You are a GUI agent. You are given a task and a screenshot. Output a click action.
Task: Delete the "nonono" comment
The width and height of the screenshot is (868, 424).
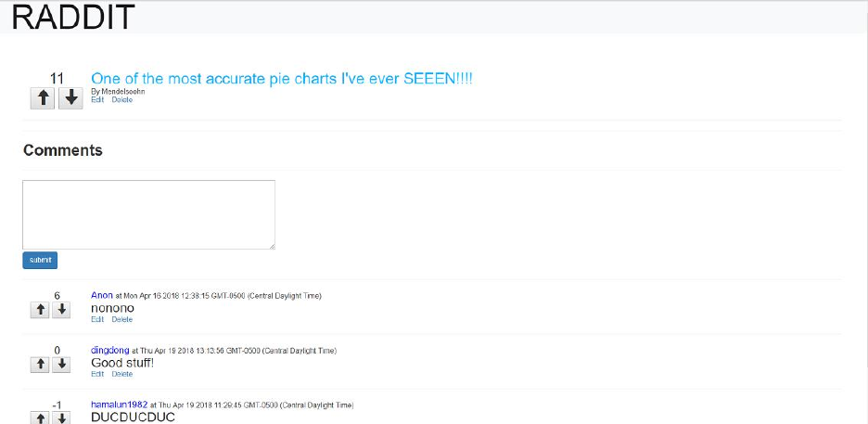pyautogui.click(x=122, y=319)
